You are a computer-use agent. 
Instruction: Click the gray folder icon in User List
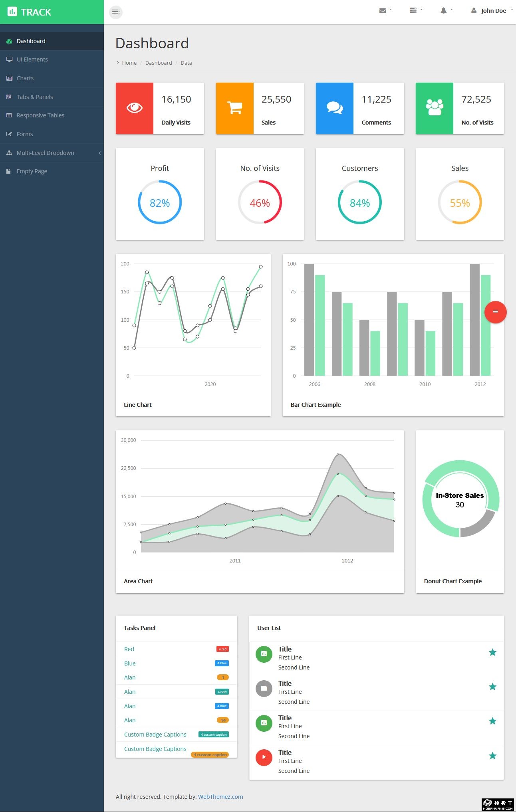click(264, 688)
